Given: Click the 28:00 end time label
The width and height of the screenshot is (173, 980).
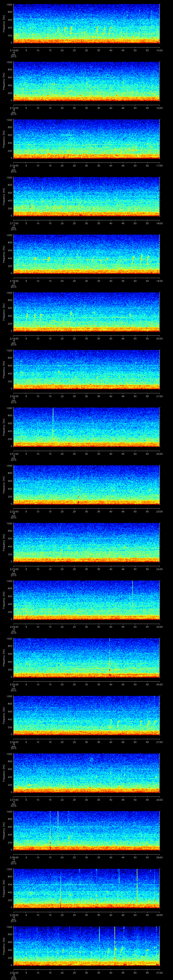Looking at the screenshot, I should click(x=160, y=800).
